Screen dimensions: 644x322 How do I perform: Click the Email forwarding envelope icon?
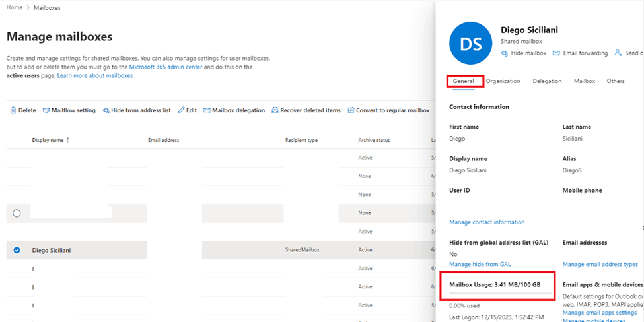[557, 53]
